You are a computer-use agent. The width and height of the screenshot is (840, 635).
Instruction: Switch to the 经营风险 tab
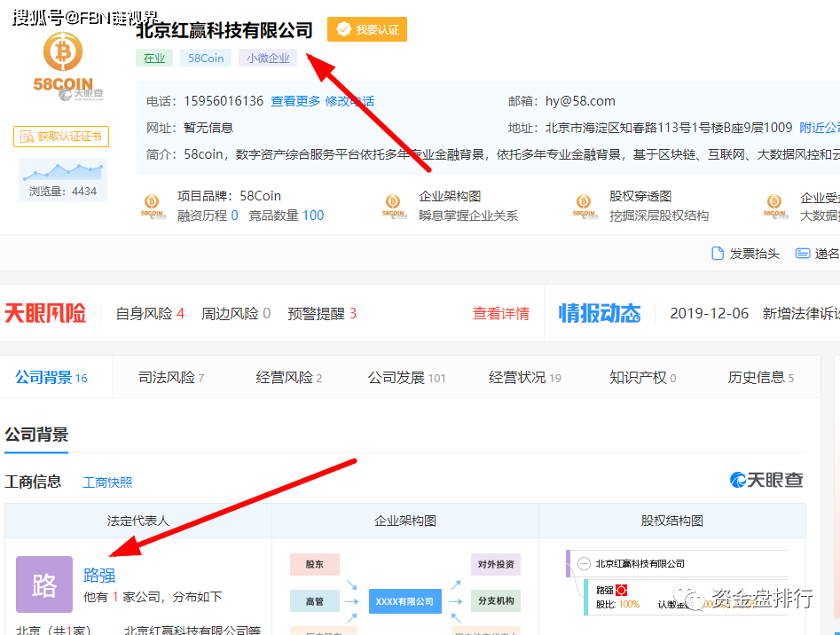[289, 378]
